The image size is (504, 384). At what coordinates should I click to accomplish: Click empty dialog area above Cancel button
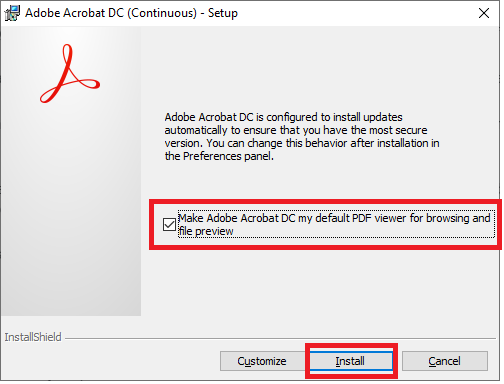click(x=445, y=293)
